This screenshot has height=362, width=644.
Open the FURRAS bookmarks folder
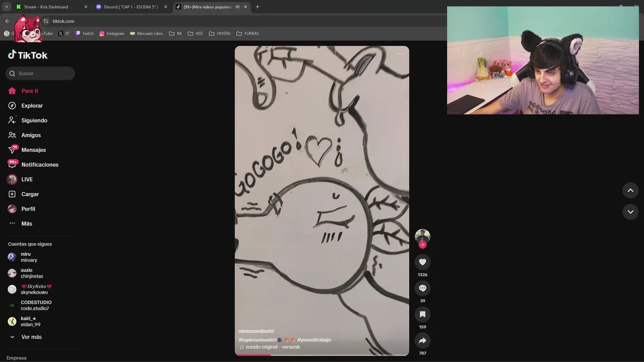tap(248, 34)
